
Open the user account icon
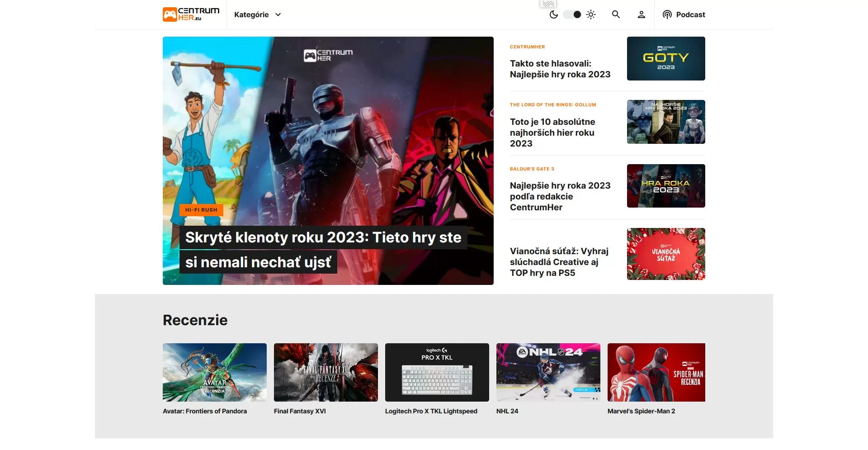pos(641,14)
